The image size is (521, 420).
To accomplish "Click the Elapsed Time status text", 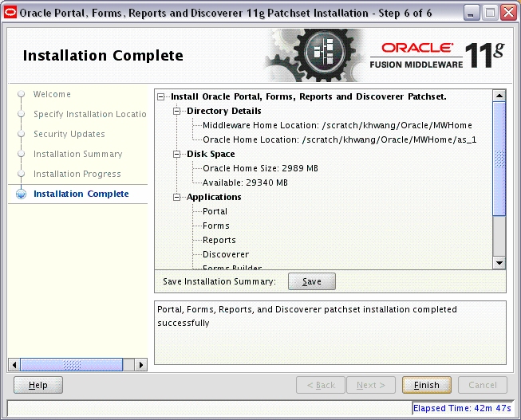I will coord(462,408).
